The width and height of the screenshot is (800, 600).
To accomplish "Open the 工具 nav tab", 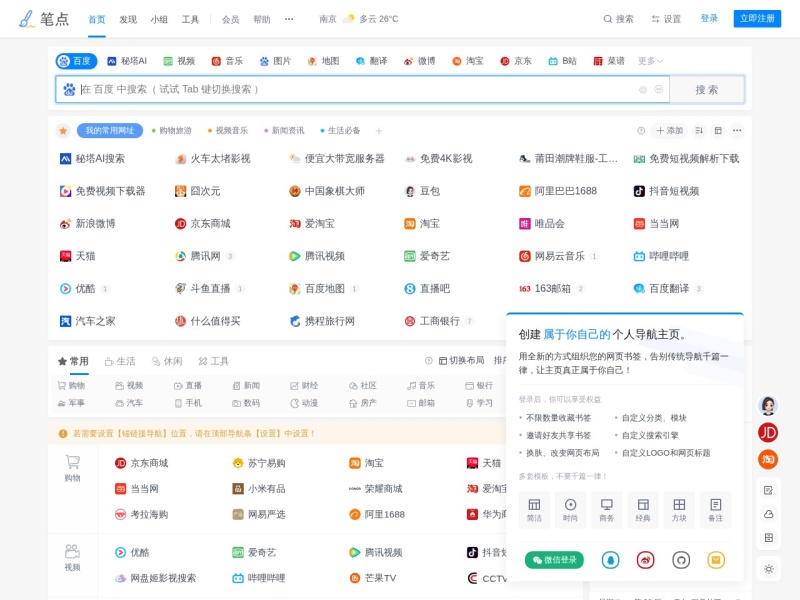I will [190, 19].
